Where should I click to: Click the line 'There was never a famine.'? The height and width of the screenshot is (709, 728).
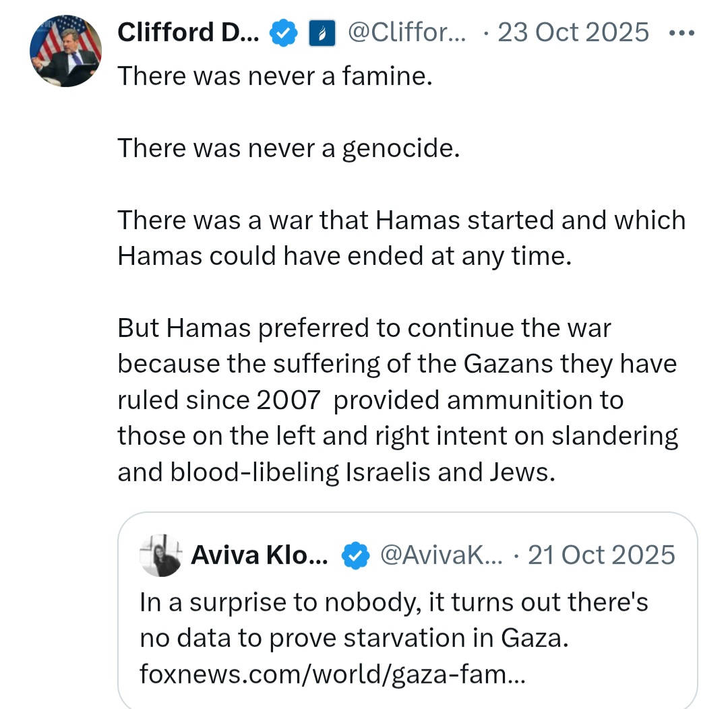point(275,75)
